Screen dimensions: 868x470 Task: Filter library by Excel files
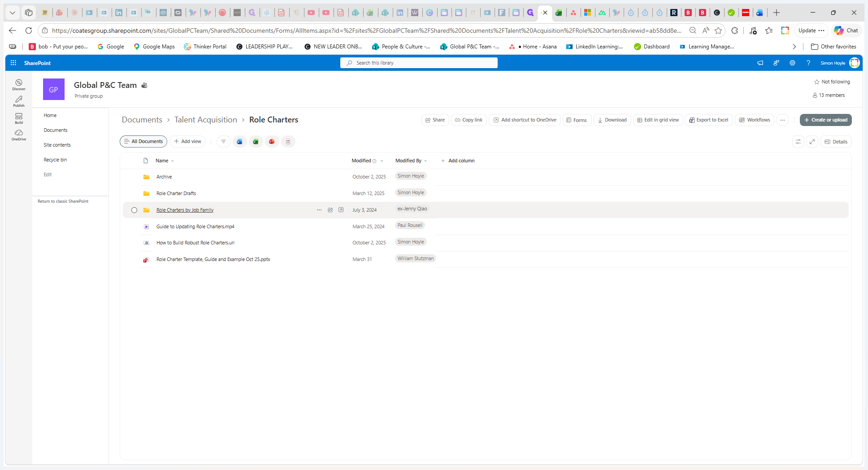256,141
